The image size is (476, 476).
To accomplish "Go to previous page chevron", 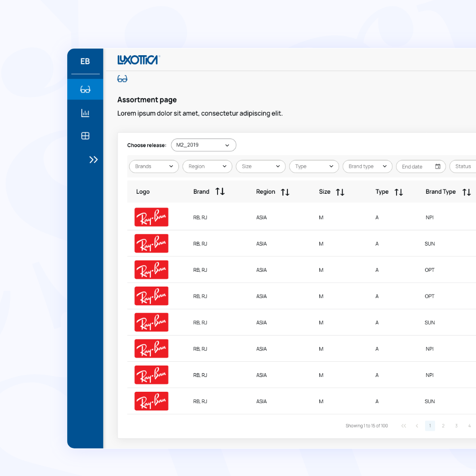I will (417, 426).
